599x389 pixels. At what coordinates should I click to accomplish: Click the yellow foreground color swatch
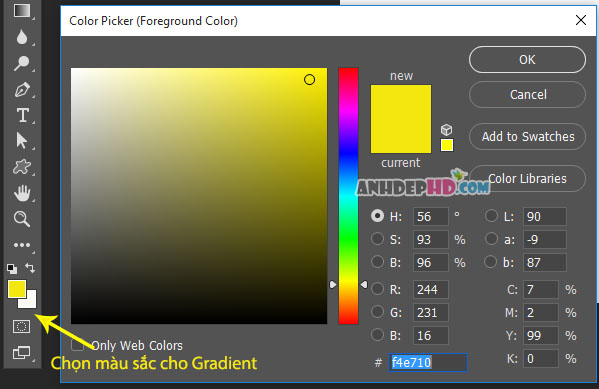point(17,289)
